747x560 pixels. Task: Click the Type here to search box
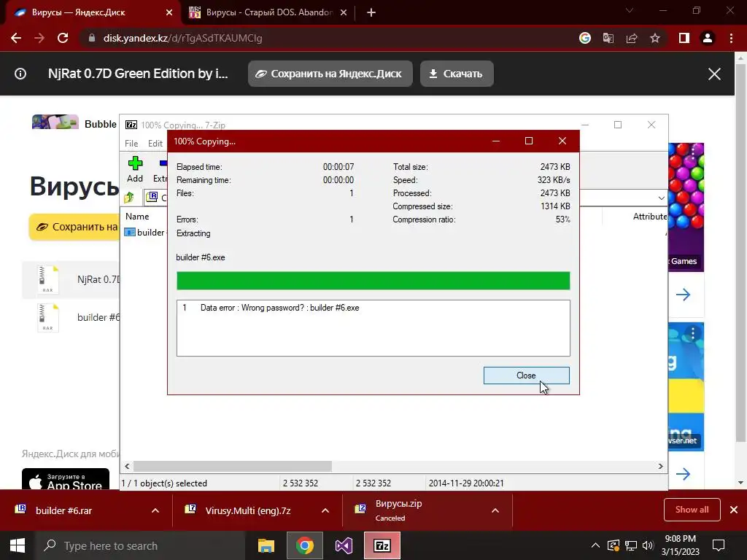pyautogui.click(x=139, y=545)
